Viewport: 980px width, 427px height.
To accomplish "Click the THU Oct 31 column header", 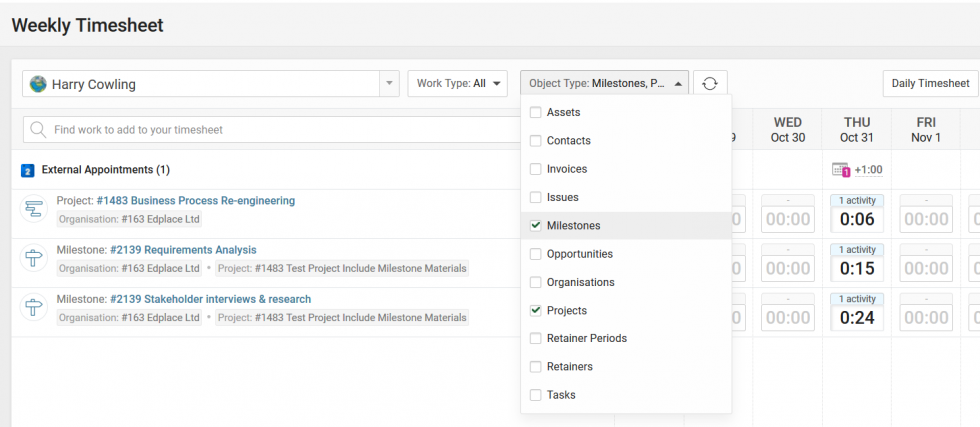I will [x=857, y=129].
